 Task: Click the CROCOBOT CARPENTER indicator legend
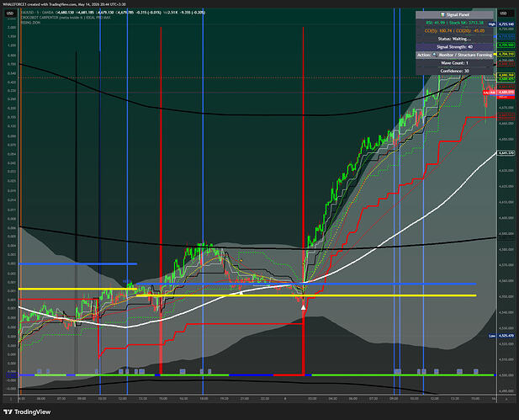66,17
